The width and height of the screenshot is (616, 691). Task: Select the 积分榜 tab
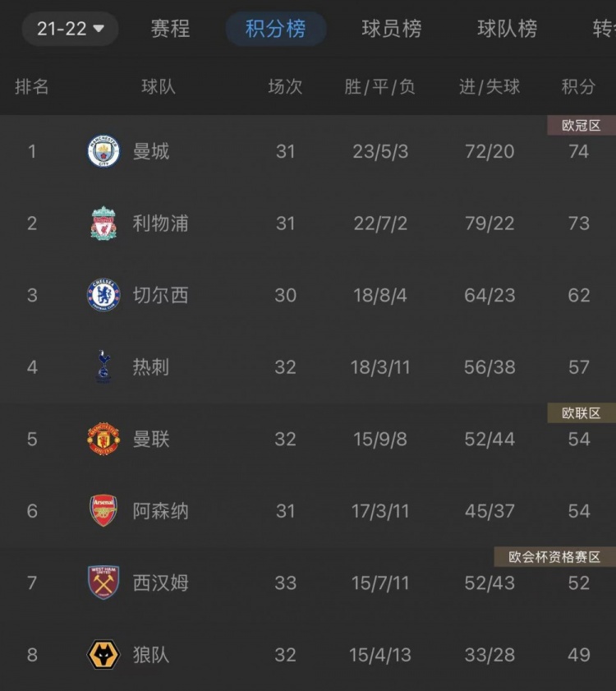[275, 29]
